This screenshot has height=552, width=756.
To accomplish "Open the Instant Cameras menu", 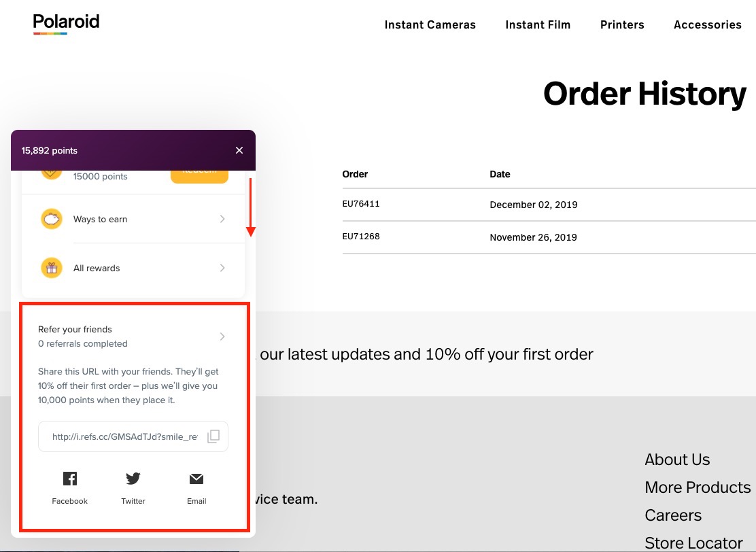I will [x=430, y=25].
